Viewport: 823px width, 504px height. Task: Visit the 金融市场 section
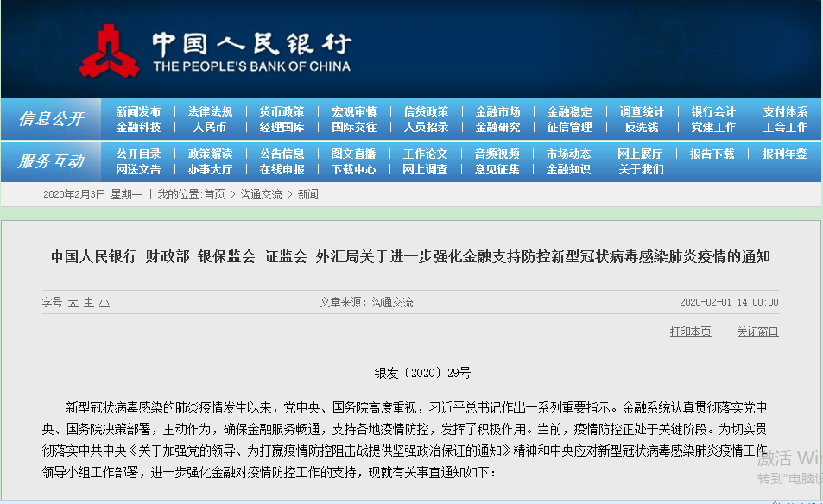point(497,111)
